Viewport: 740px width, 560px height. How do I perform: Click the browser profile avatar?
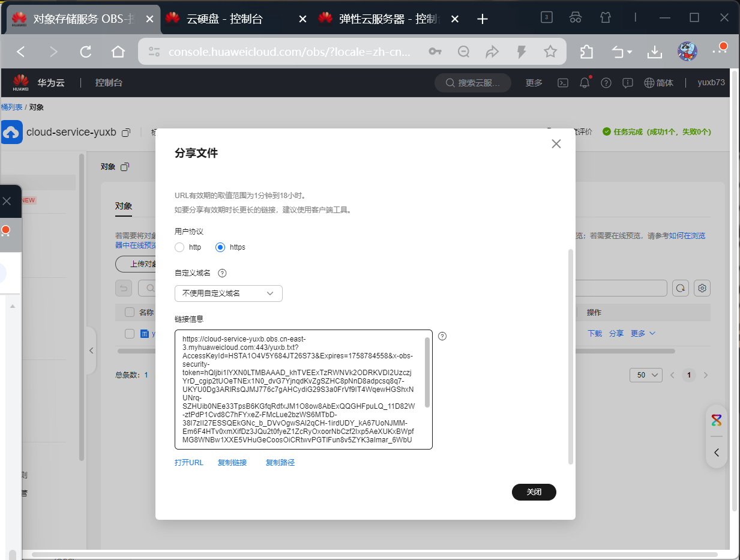[x=687, y=52]
